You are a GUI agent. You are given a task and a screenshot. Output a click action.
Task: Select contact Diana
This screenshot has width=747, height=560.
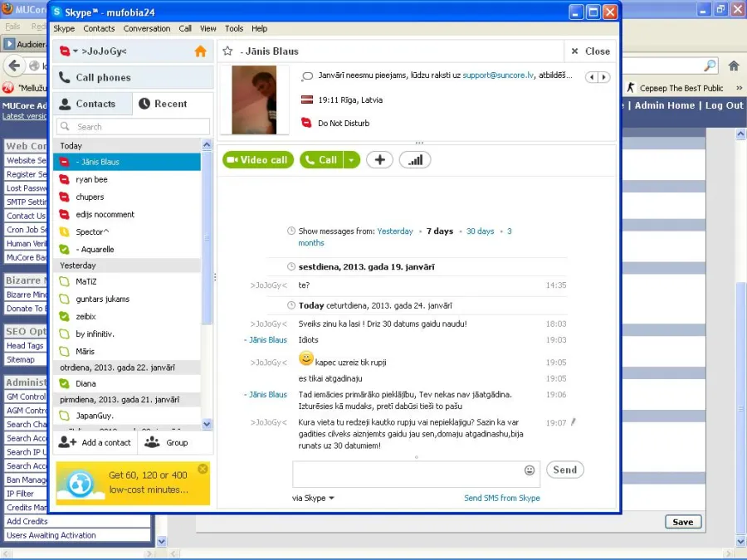pos(127,383)
